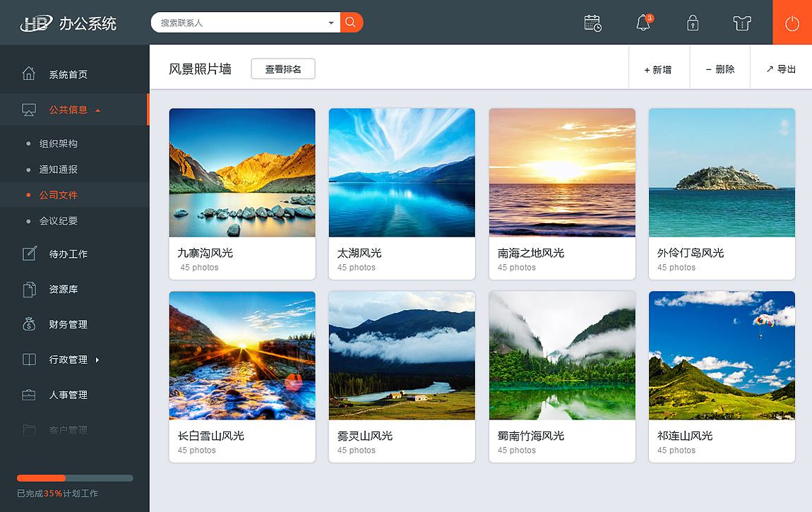This screenshot has height=512, width=812.
Task: Click the documents icon beside 资源库
Action: [x=28, y=289]
